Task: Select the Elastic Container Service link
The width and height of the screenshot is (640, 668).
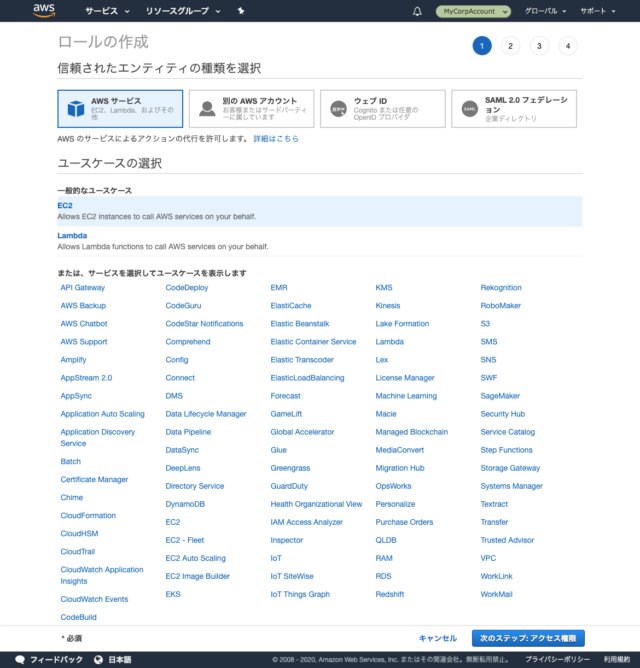Action: pyautogui.click(x=313, y=342)
